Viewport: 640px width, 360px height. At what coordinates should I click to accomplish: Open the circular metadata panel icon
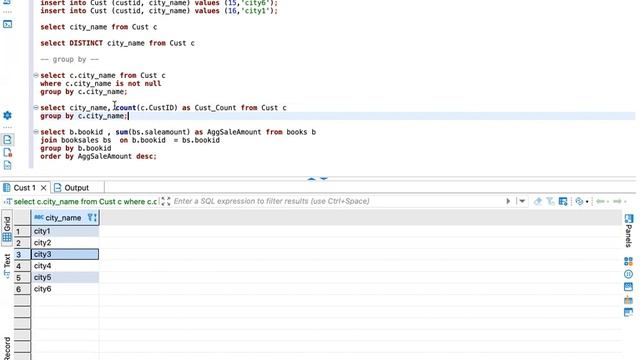click(629, 274)
